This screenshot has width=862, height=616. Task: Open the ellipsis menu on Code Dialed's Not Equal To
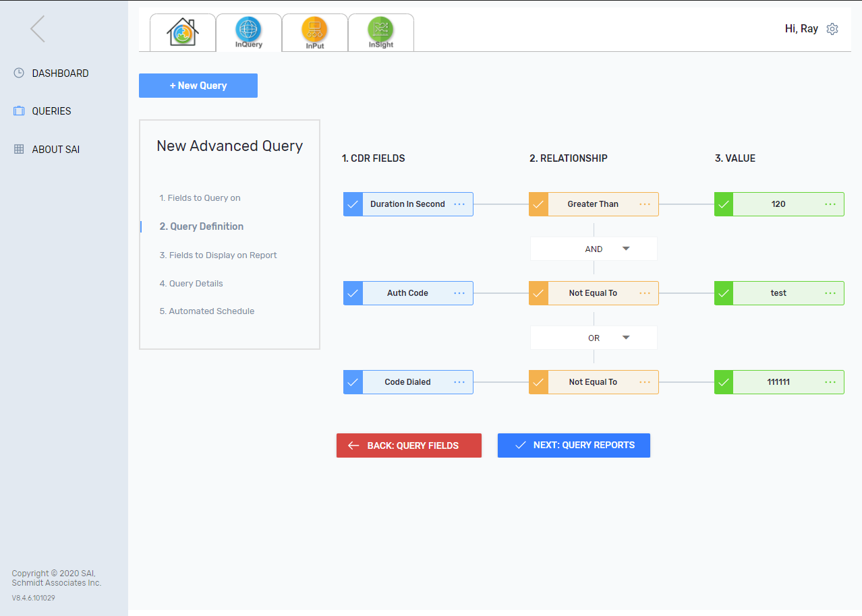pos(645,382)
